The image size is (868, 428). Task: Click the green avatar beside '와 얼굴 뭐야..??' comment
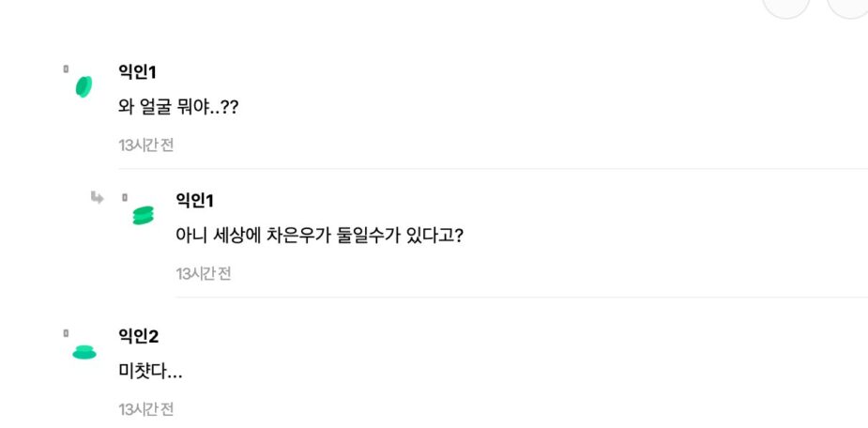[x=84, y=86]
